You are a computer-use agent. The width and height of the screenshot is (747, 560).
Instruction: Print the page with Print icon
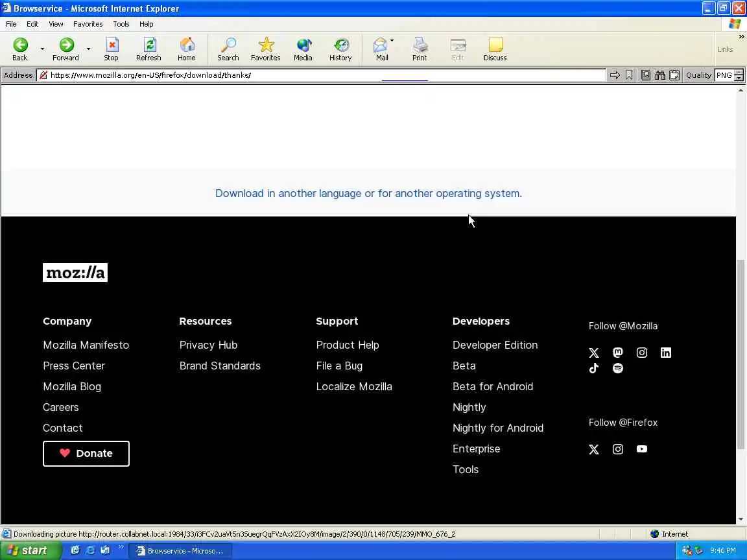point(420,49)
